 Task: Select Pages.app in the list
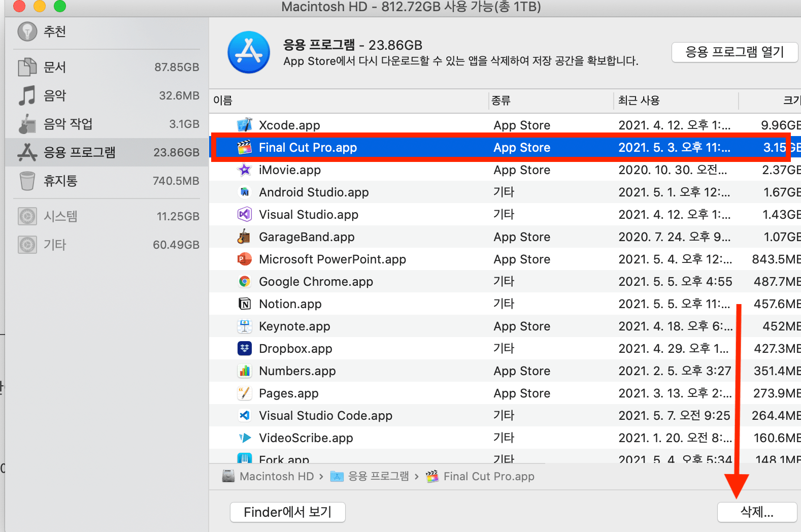289,393
